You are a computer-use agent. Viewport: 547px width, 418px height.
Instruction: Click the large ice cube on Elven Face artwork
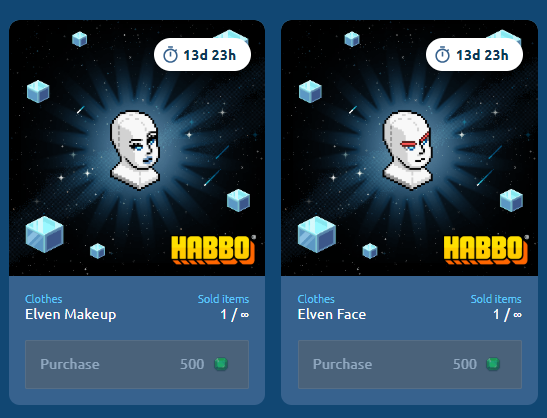[x=317, y=234]
